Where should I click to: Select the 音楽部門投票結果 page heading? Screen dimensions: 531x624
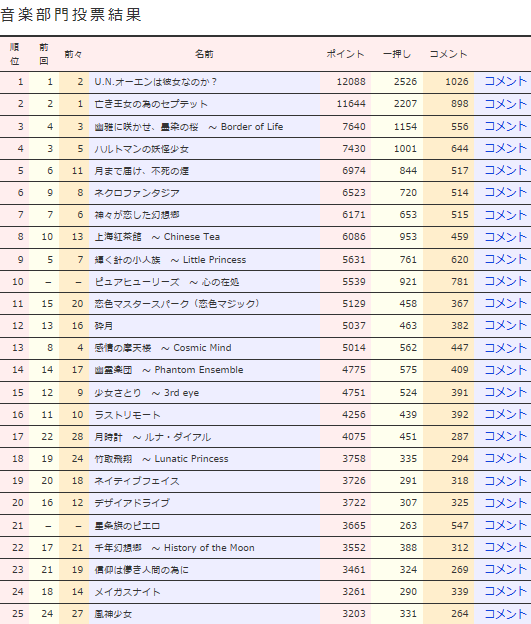click(71, 15)
